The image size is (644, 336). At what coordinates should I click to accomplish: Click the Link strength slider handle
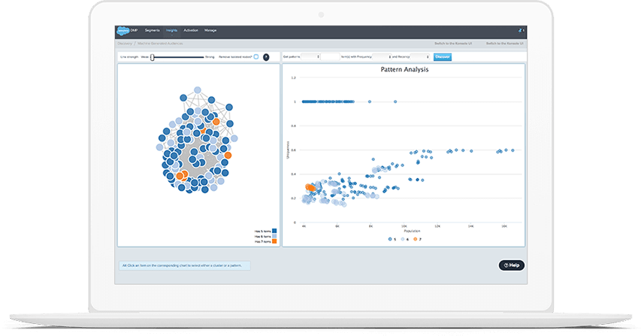(153, 56)
